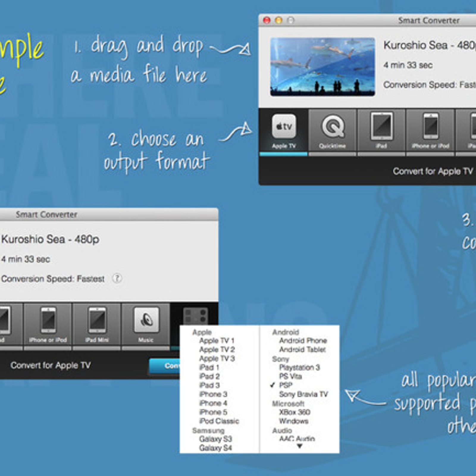Choose XBox 360 from menu
476x476 pixels.
click(295, 412)
